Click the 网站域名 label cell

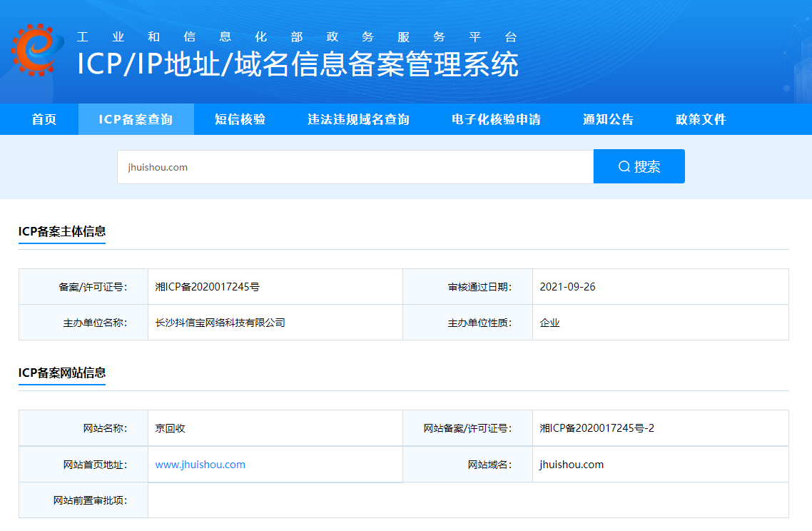[468, 465]
